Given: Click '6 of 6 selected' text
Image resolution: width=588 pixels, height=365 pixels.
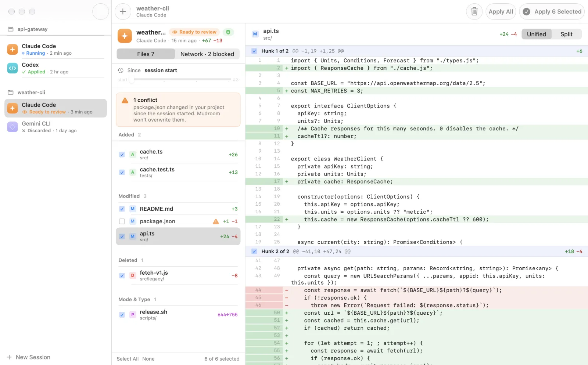Looking at the screenshot, I should click(x=222, y=359).
